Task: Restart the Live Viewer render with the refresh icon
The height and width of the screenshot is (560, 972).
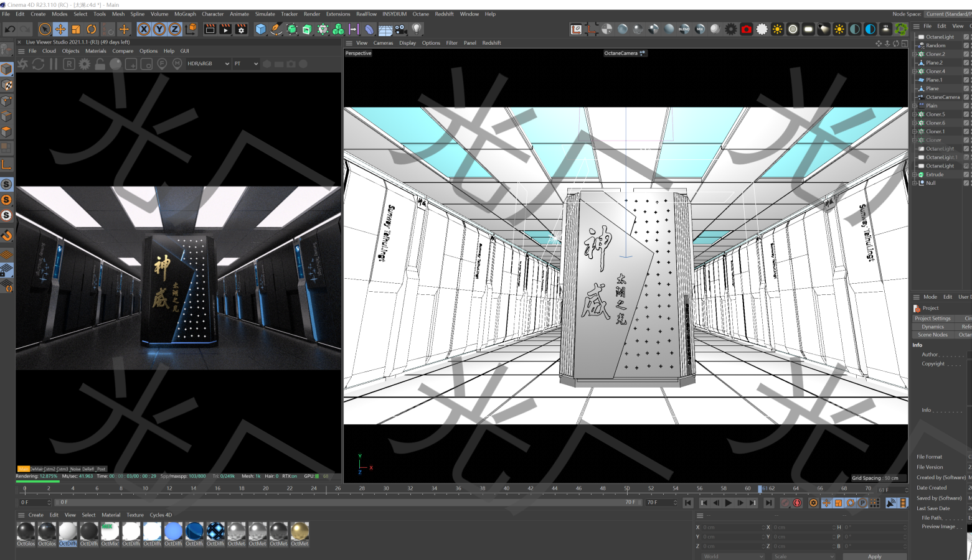Action: point(39,63)
